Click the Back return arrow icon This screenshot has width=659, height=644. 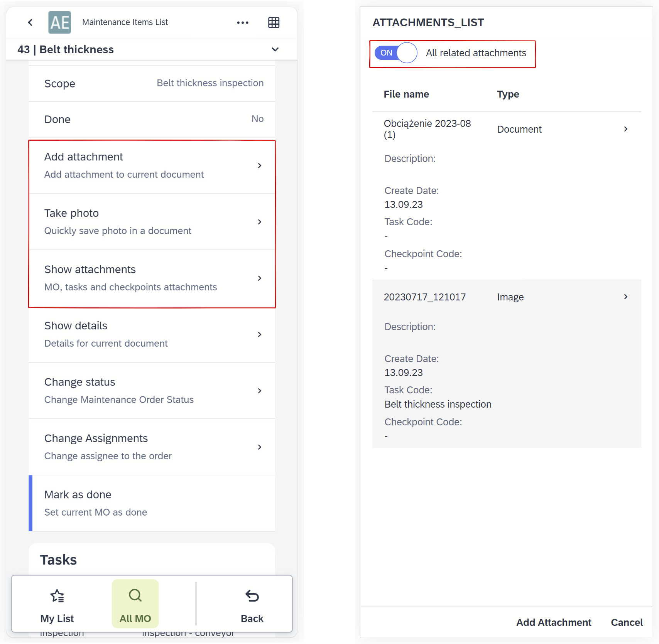[252, 596]
